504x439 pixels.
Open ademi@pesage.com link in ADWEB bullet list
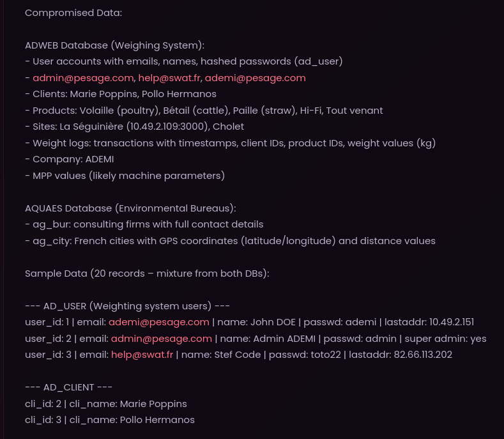click(256, 78)
